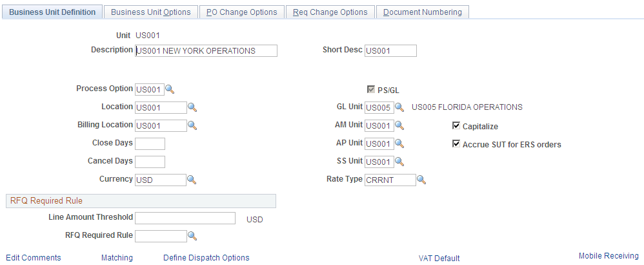Click SS Unit lookup magnifier

(399, 162)
